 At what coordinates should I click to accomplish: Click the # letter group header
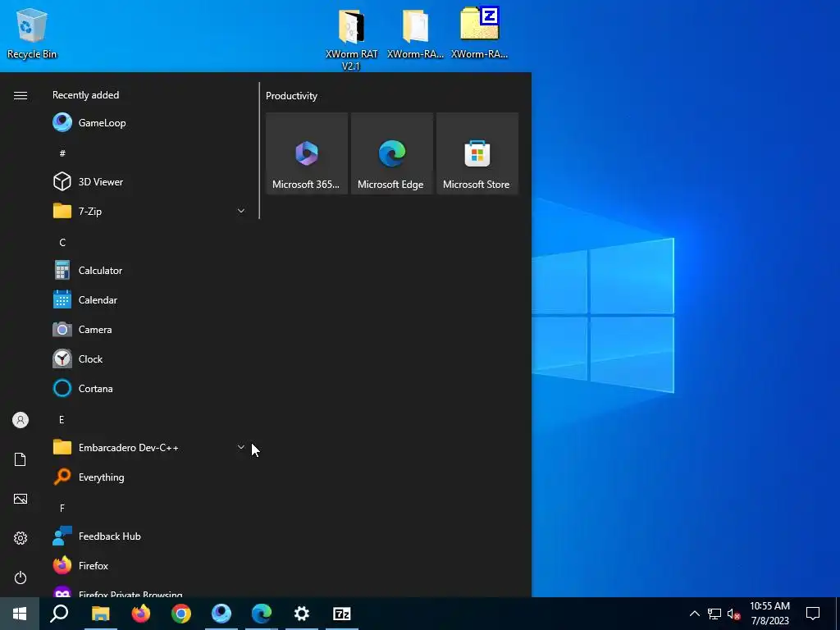[62, 153]
